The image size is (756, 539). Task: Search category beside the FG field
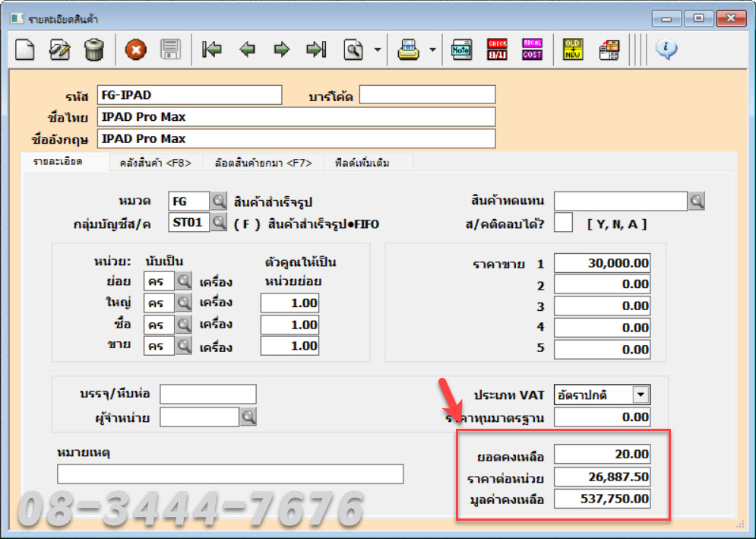[x=219, y=201]
